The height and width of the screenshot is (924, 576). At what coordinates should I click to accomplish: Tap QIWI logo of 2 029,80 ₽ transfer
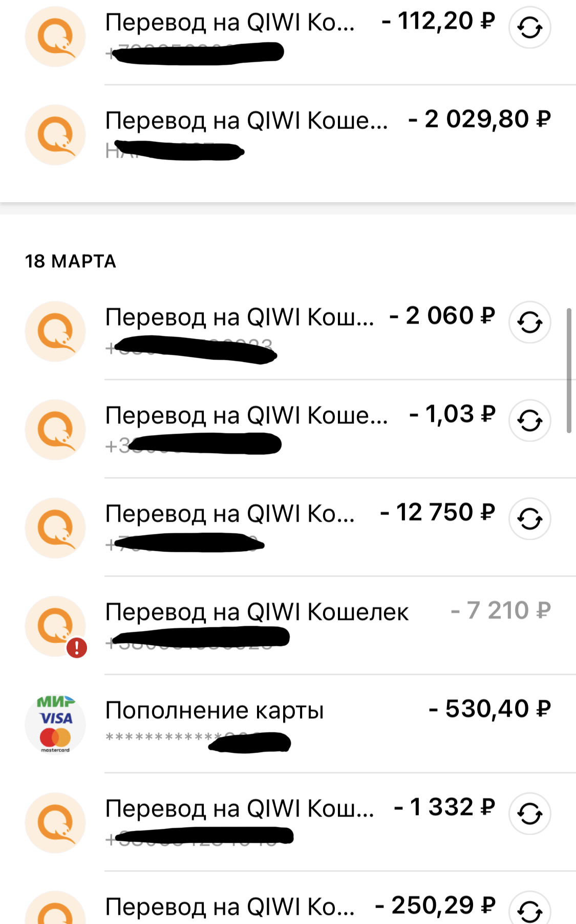click(55, 135)
